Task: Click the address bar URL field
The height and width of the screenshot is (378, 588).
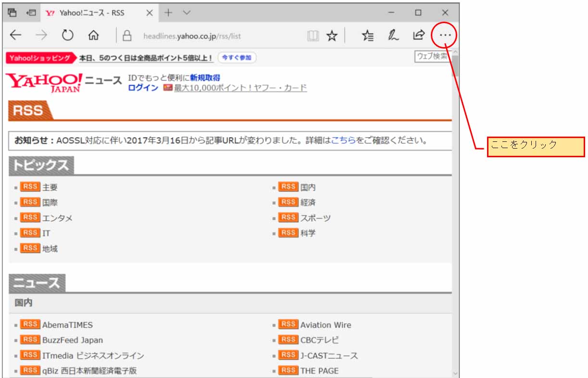Action: [192, 36]
